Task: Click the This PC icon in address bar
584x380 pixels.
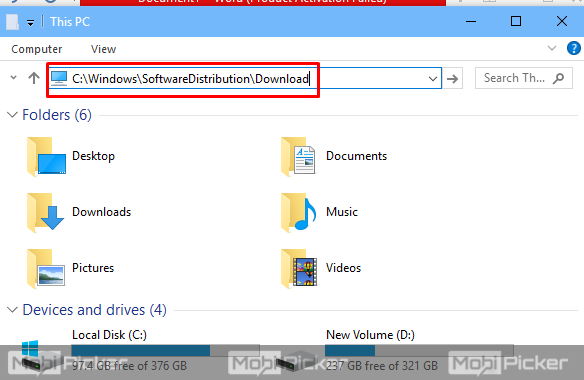Action: (59, 78)
